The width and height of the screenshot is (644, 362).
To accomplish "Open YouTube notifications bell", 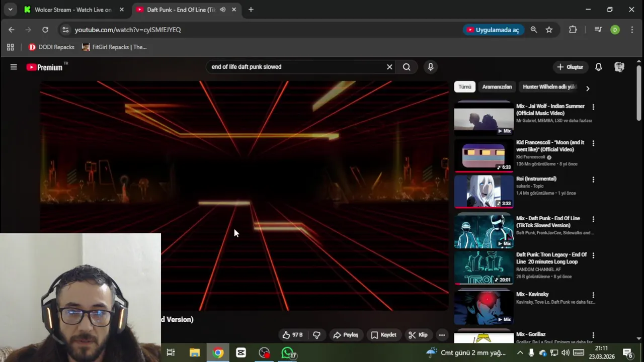I will 599,67.
